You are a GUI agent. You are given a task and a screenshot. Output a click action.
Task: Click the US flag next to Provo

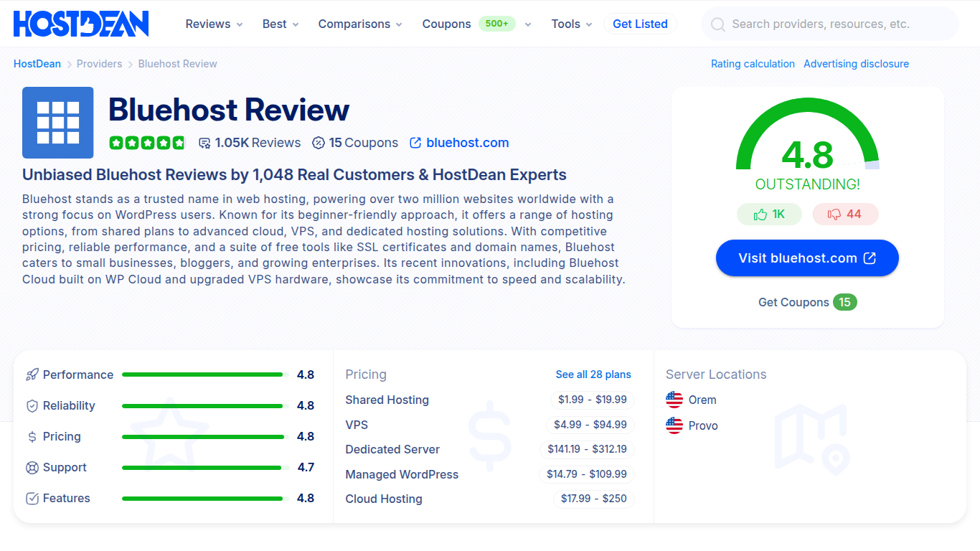674,425
